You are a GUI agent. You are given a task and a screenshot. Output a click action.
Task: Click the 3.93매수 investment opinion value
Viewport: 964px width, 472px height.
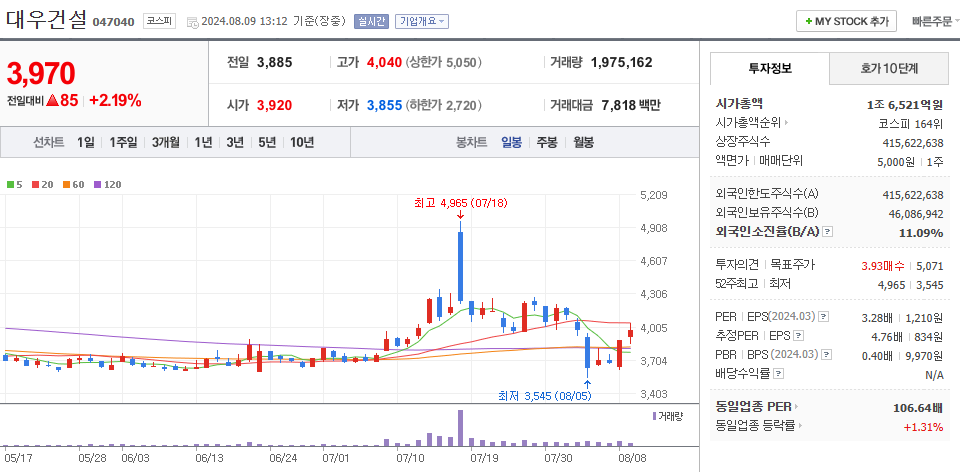(883, 266)
